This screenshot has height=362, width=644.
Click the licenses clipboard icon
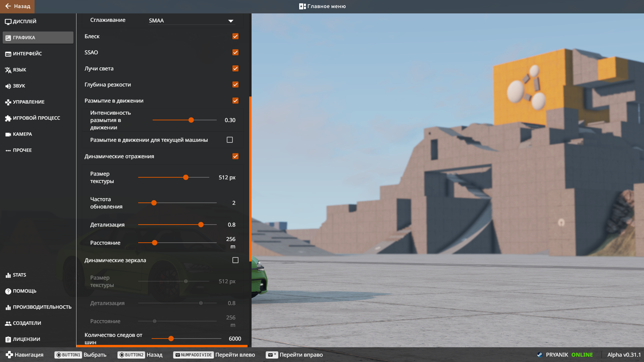8,340
